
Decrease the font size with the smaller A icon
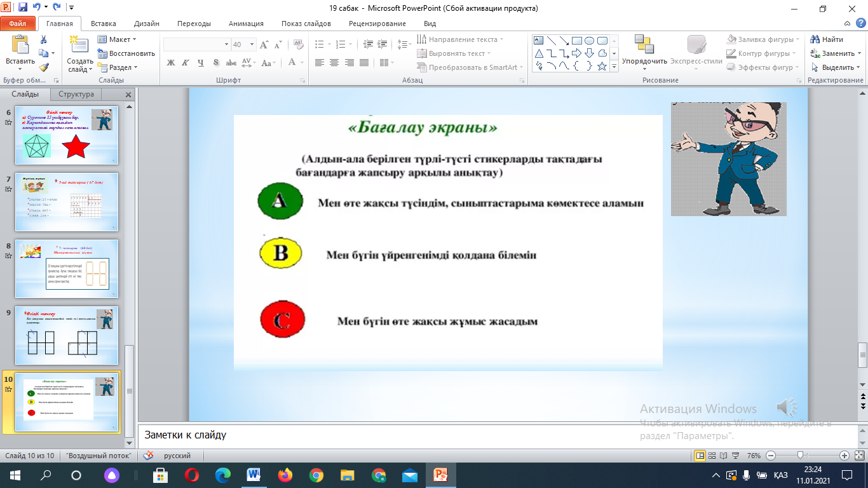coord(278,44)
